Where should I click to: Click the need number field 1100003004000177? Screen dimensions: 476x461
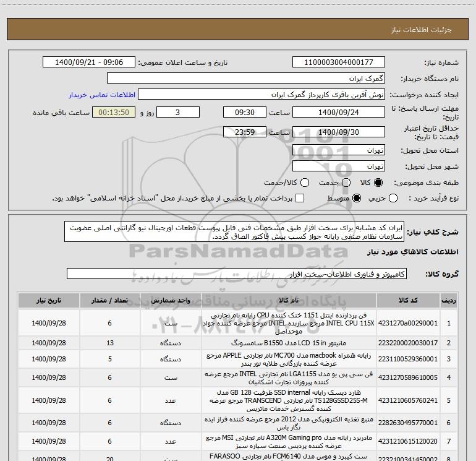click(339, 62)
